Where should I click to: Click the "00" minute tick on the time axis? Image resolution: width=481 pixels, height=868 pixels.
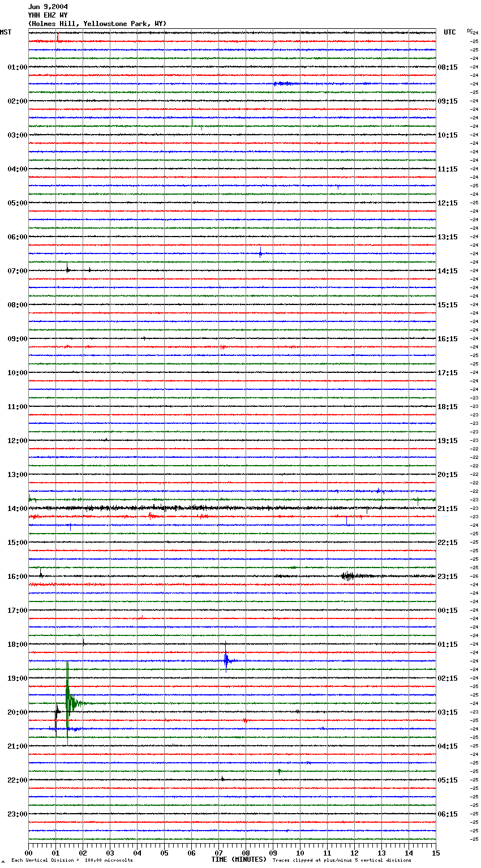pos(28,853)
